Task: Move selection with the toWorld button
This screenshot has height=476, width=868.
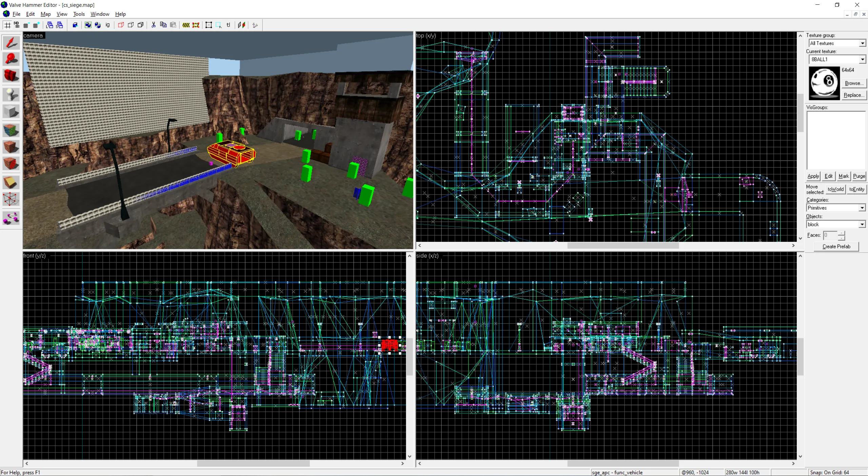Action: [835, 189]
